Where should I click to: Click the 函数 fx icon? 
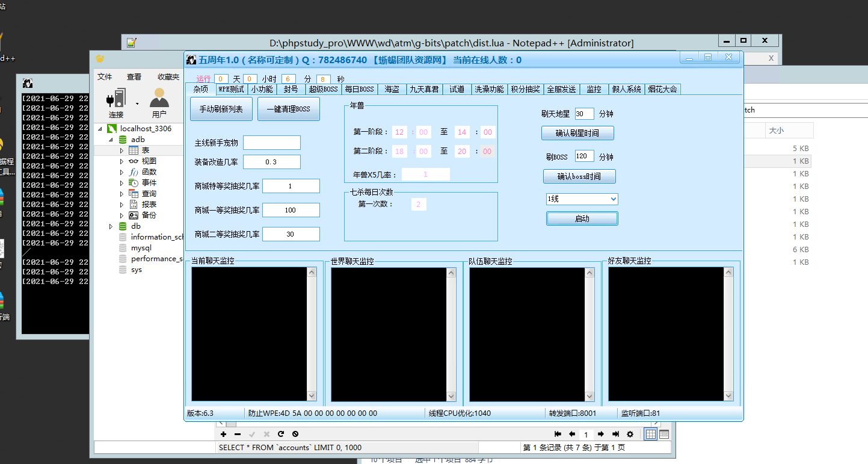(134, 172)
